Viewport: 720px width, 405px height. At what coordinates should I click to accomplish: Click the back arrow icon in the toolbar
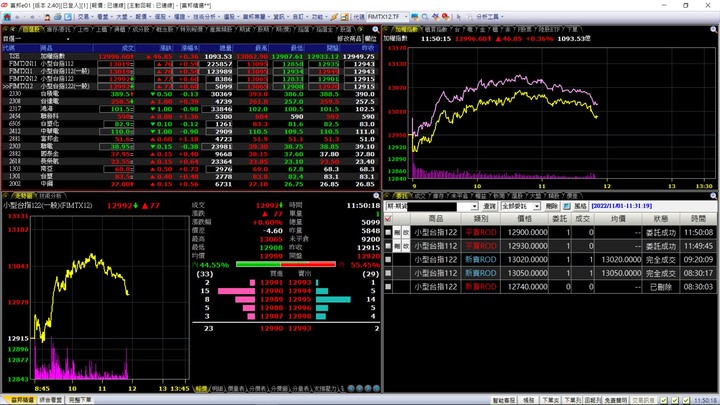17,17
